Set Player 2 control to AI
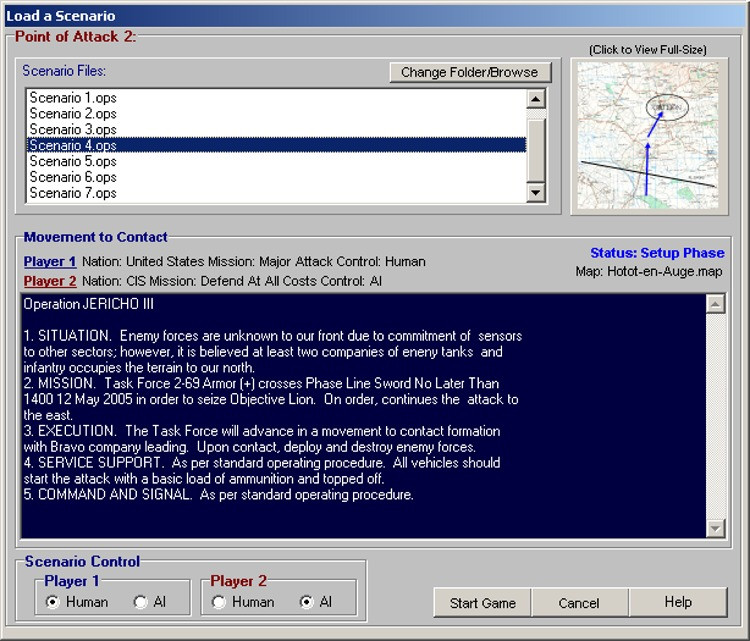Viewport: 750px width, 641px height. coord(307,602)
